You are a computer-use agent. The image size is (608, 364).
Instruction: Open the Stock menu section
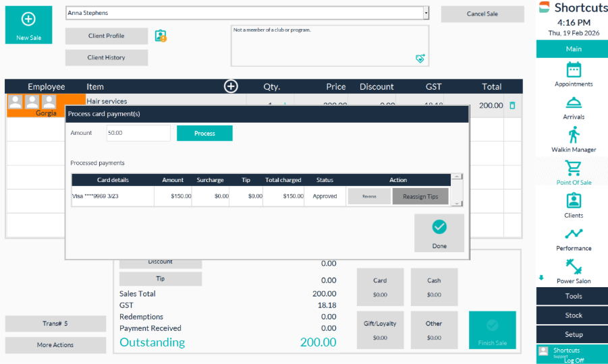[573, 315]
